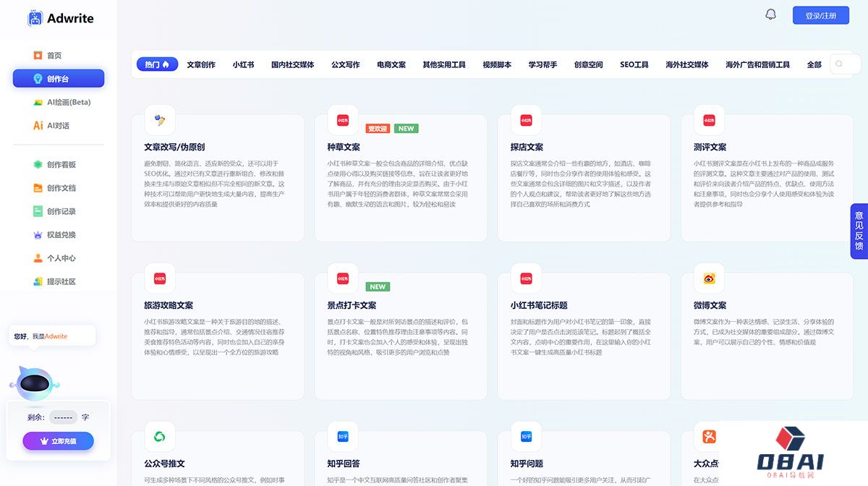Switch to the 全部 tab
The width and height of the screenshot is (868, 486).
tap(814, 65)
